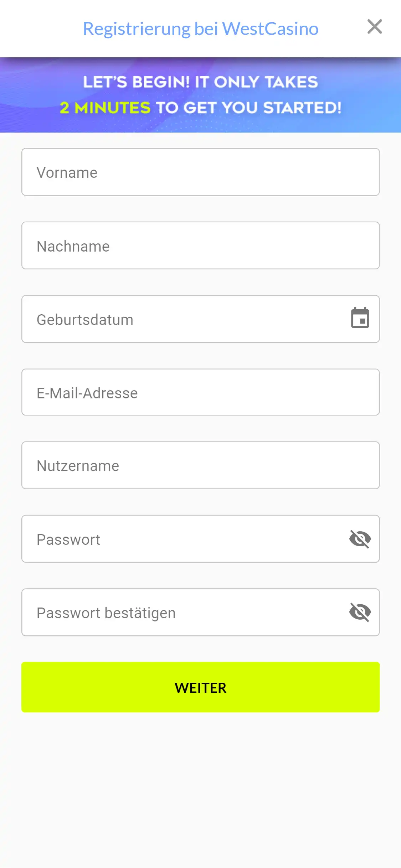Click the highlighted '2 MINUTES' text
Screen dimensions: 401x868
tap(105, 108)
